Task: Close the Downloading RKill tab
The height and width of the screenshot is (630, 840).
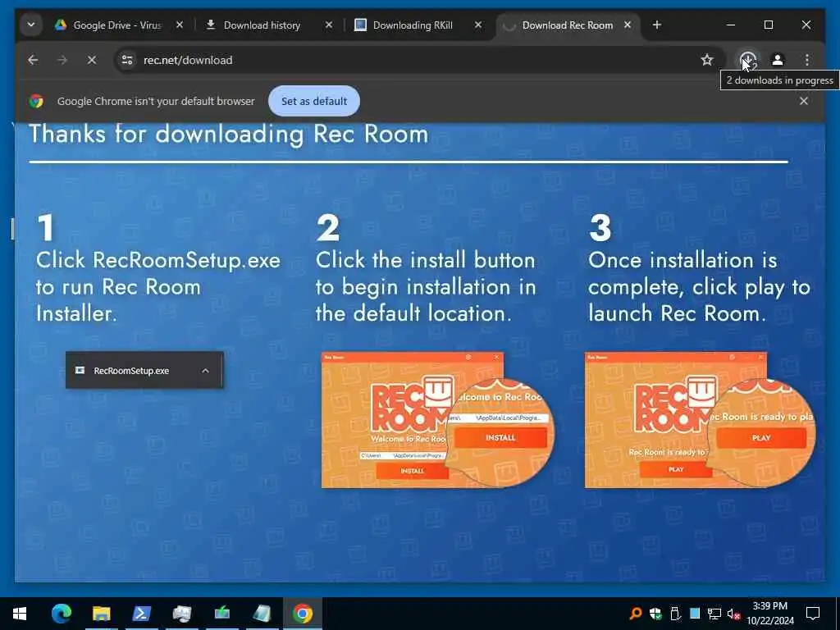Action: tap(478, 25)
